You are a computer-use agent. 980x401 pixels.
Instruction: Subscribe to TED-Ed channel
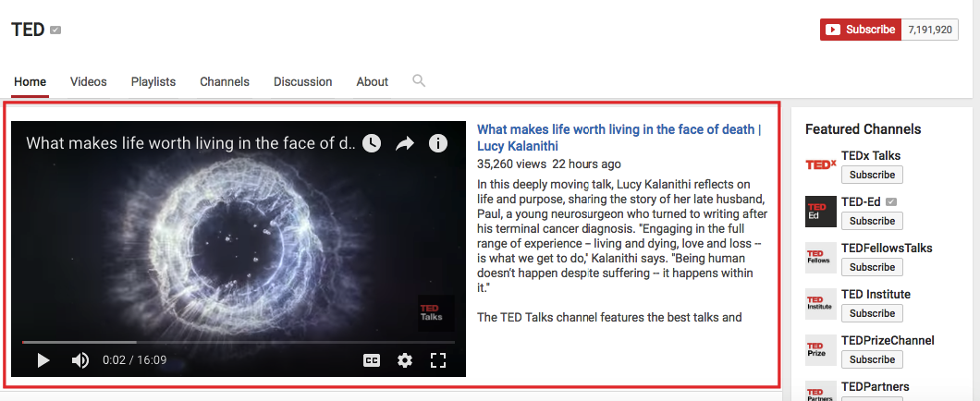(872, 221)
